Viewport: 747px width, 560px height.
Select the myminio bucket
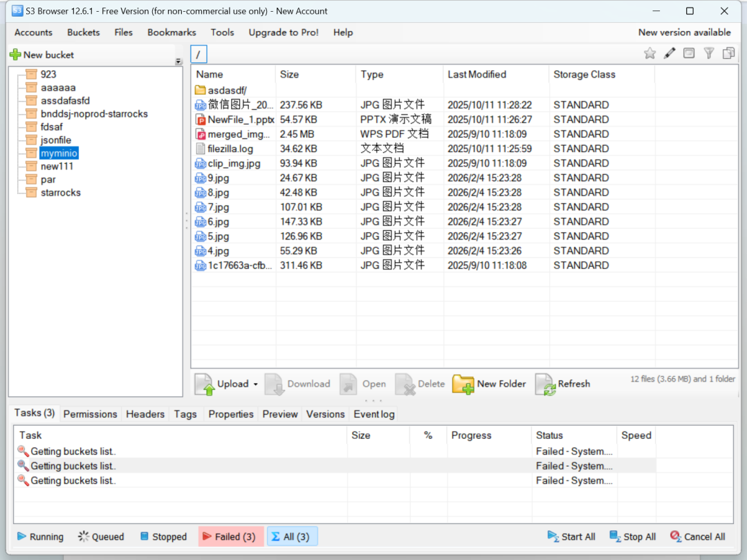point(59,153)
